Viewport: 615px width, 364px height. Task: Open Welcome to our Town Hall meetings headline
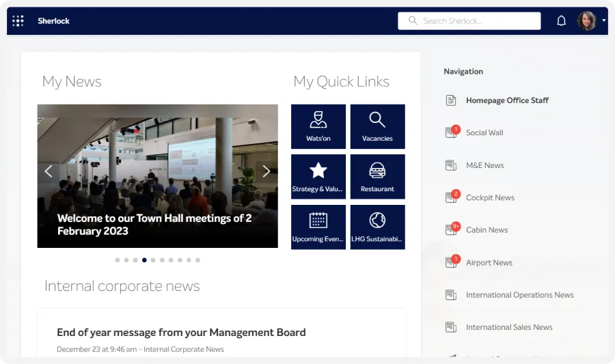154,225
